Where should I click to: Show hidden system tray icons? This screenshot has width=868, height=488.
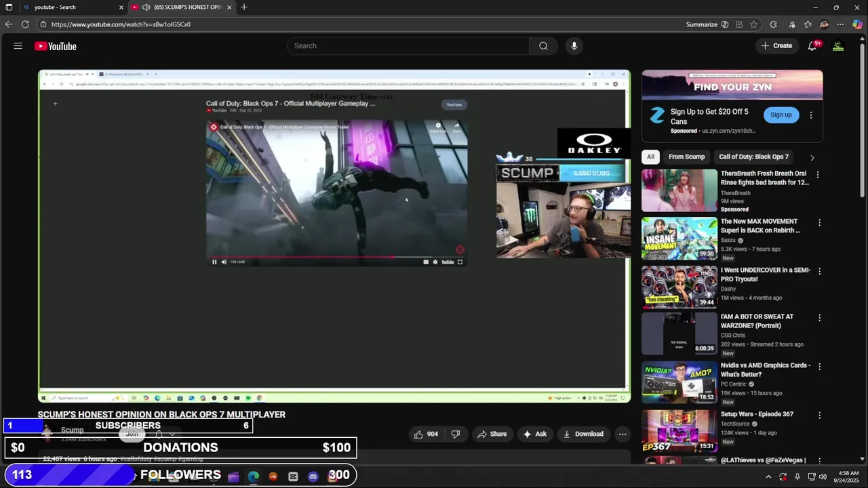pyautogui.click(x=768, y=476)
